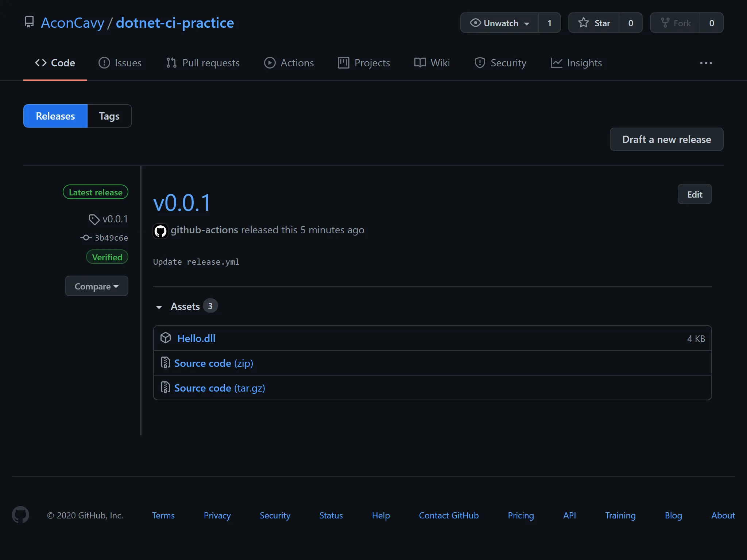Screen dimensions: 747x560
Task: Click the zip file icon for Source code (zip)
Action: tap(165, 363)
